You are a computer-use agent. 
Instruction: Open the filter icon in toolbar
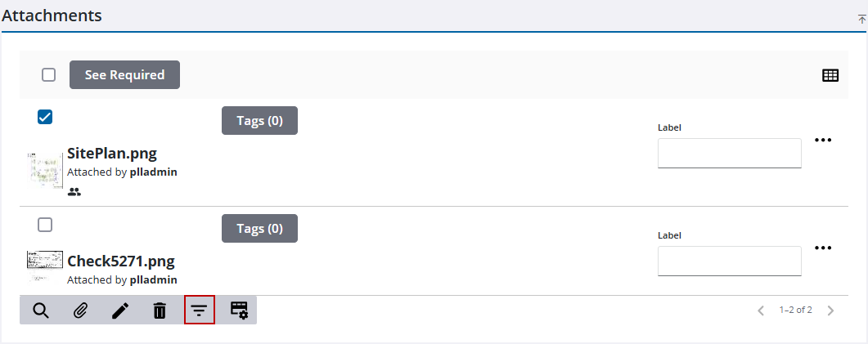coord(200,310)
